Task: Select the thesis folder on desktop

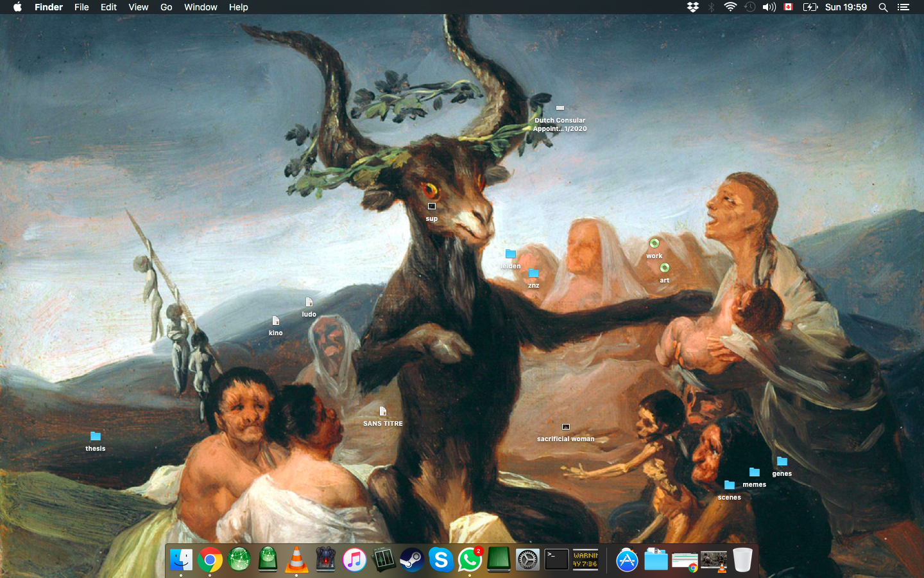Action: click(96, 436)
